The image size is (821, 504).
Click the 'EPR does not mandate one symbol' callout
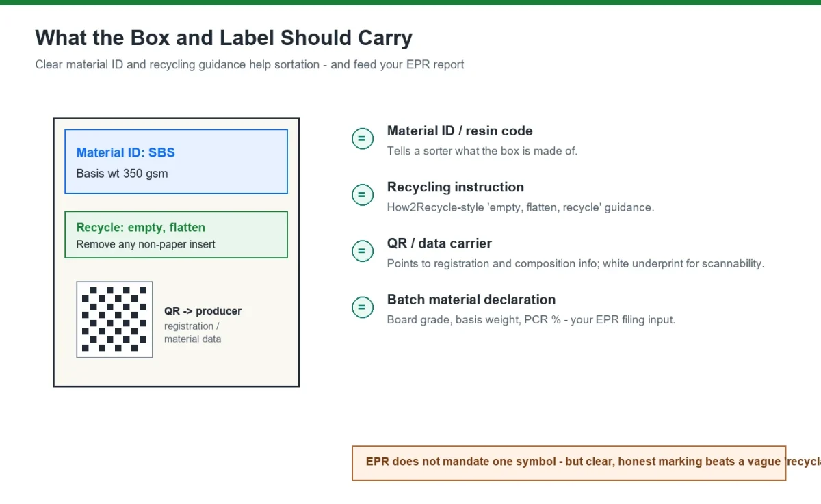(569, 463)
